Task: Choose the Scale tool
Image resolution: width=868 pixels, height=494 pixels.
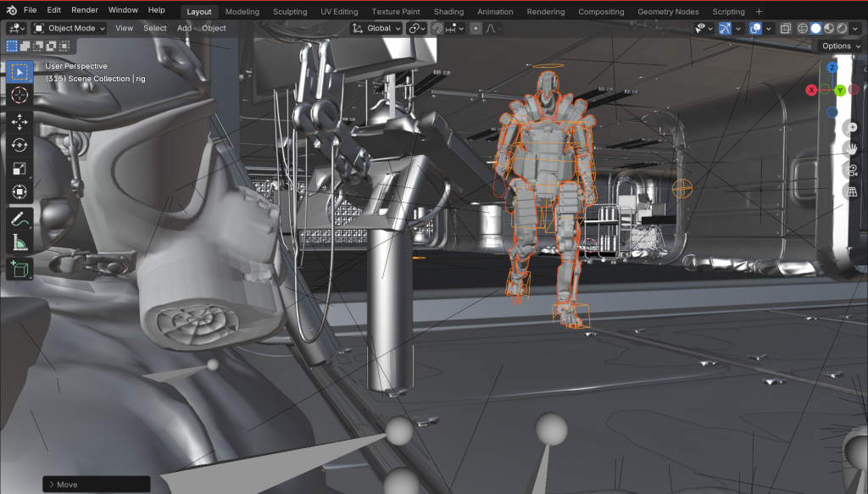Action: click(x=20, y=169)
